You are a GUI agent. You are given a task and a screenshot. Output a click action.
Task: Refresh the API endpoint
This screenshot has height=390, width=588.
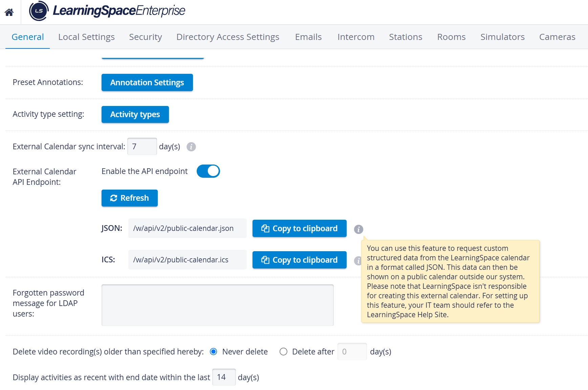coord(130,198)
